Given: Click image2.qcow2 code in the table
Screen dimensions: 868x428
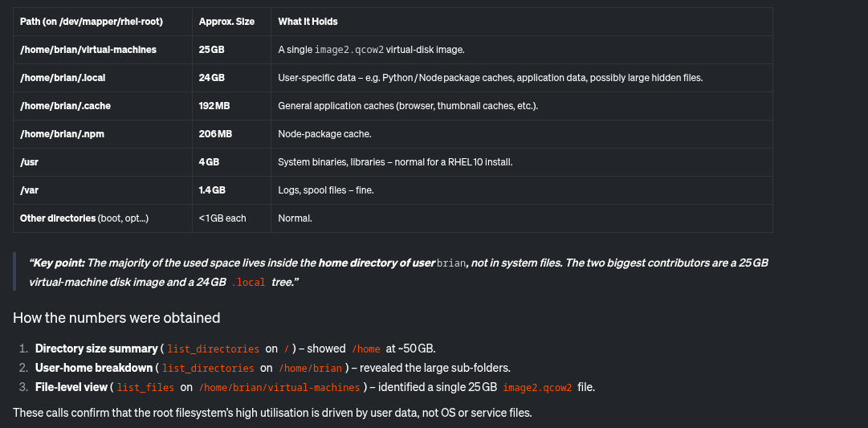Looking at the screenshot, I should tap(348, 50).
